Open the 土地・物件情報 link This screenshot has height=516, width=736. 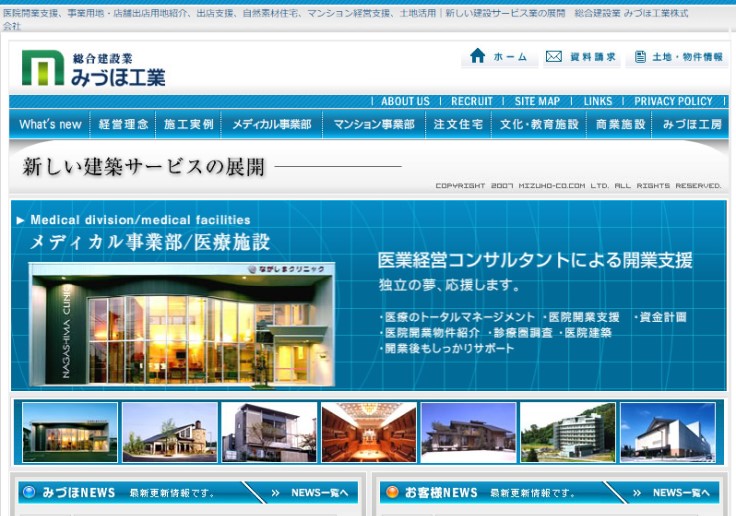click(678, 57)
